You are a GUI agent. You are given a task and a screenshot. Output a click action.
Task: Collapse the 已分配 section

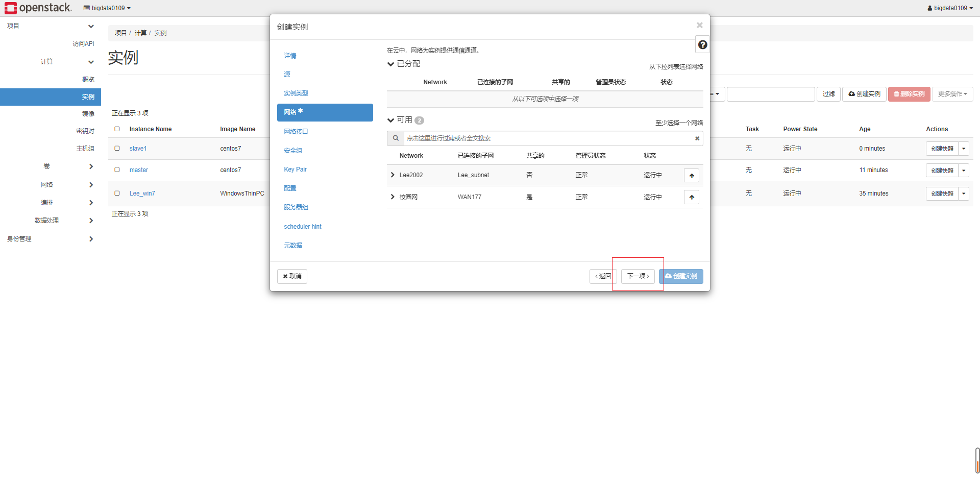(x=390, y=64)
